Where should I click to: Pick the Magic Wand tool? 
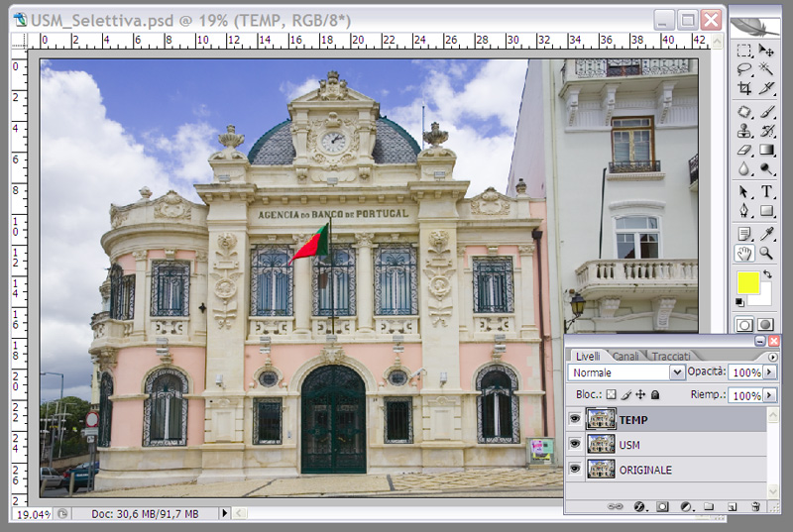(x=766, y=68)
